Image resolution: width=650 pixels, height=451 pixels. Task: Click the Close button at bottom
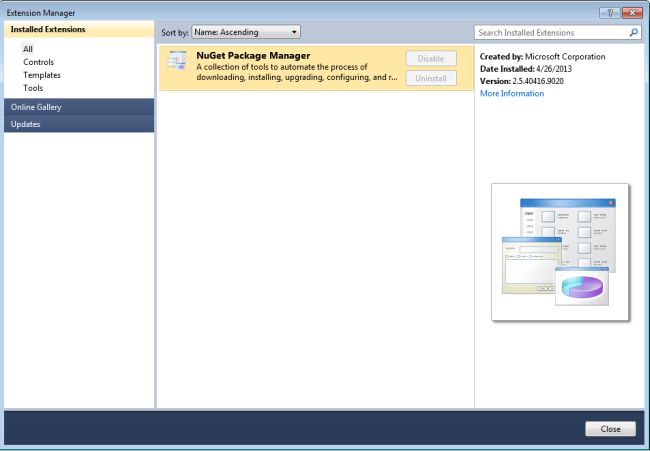tap(610, 429)
